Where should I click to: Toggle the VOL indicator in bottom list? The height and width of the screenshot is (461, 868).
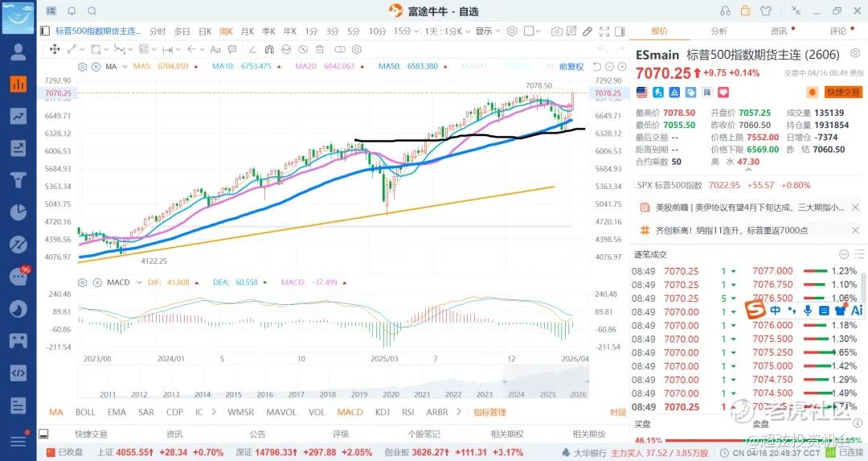pyautogui.click(x=317, y=412)
